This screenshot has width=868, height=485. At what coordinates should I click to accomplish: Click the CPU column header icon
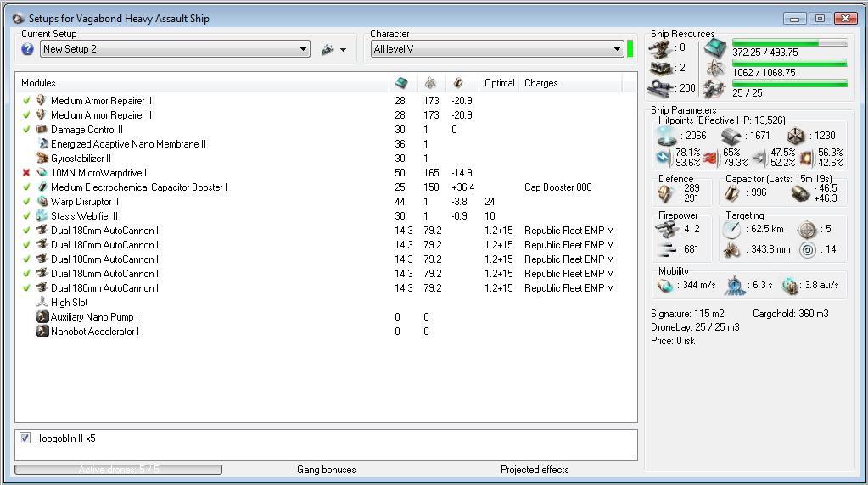coord(402,83)
